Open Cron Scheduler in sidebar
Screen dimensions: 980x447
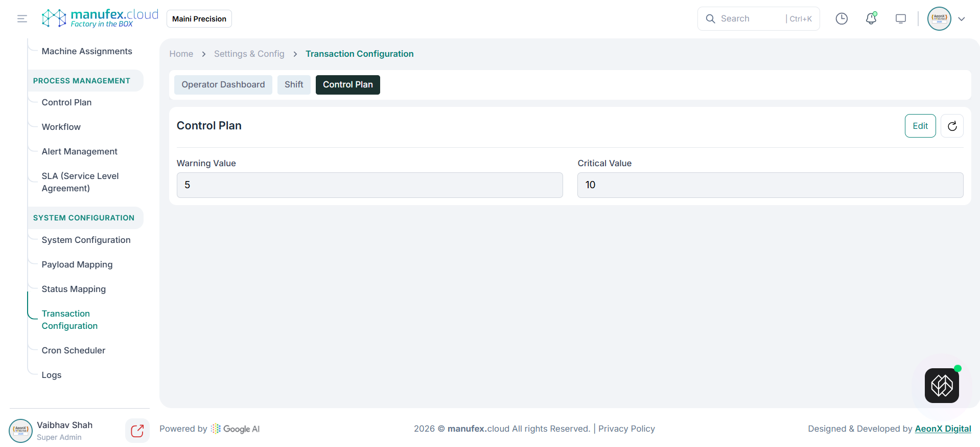(74, 350)
